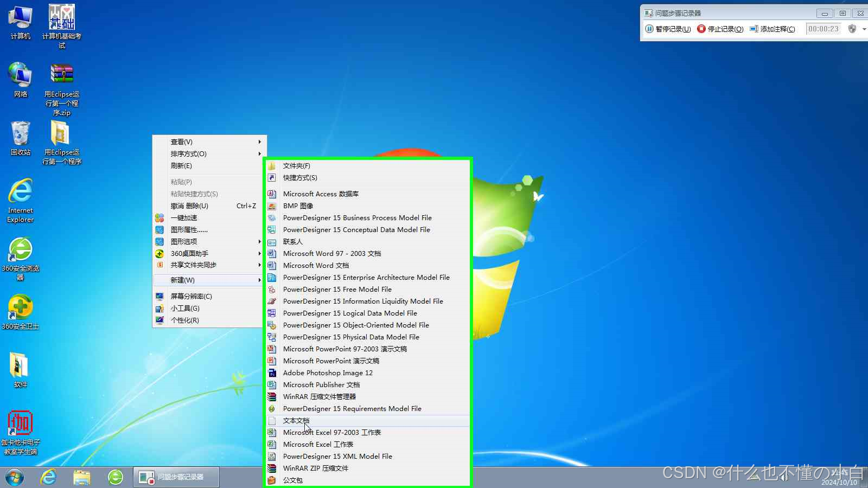Click the Windows Start button
The image size is (868, 488).
15,477
